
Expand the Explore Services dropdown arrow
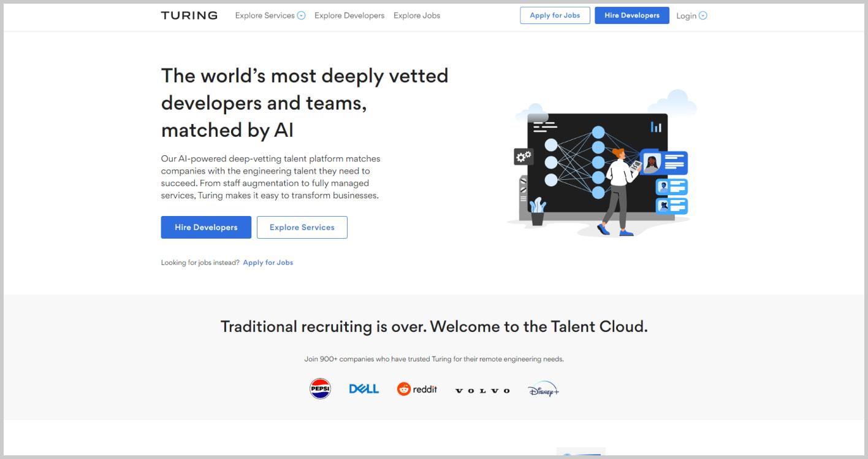click(x=301, y=16)
